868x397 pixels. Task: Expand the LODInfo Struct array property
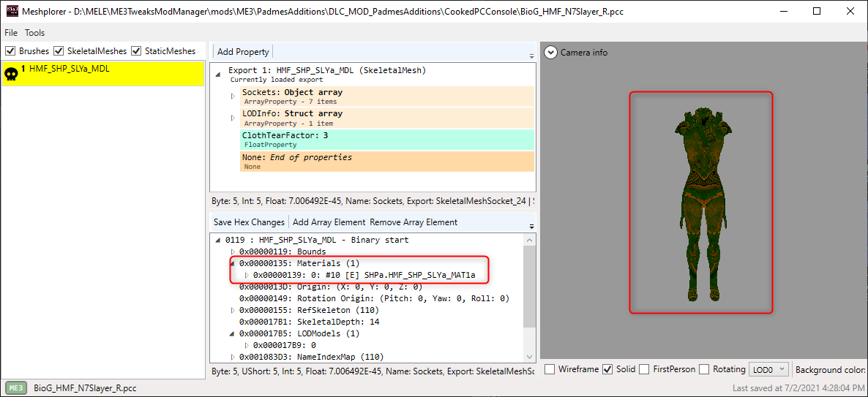coord(233,118)
